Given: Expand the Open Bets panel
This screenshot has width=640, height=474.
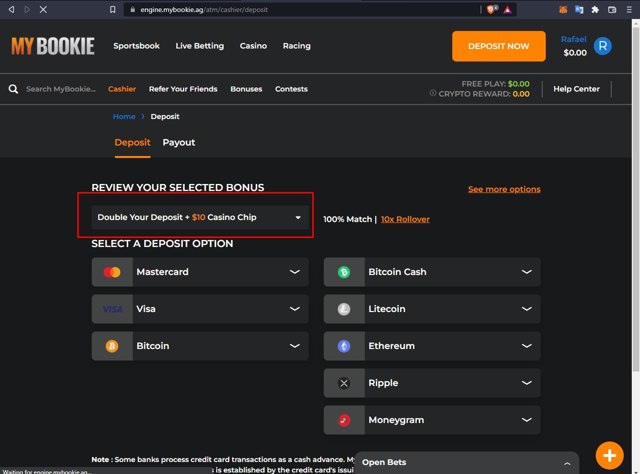Looking at the screenshot, I should pos(568,462).
